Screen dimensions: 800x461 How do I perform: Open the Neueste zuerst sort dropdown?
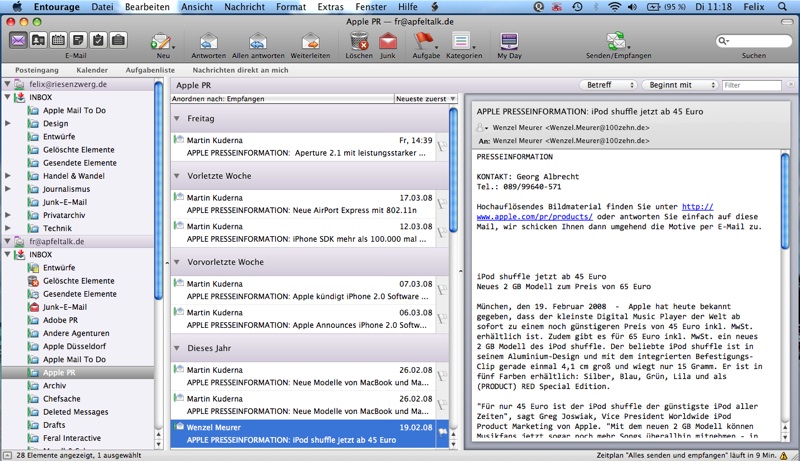425,99
